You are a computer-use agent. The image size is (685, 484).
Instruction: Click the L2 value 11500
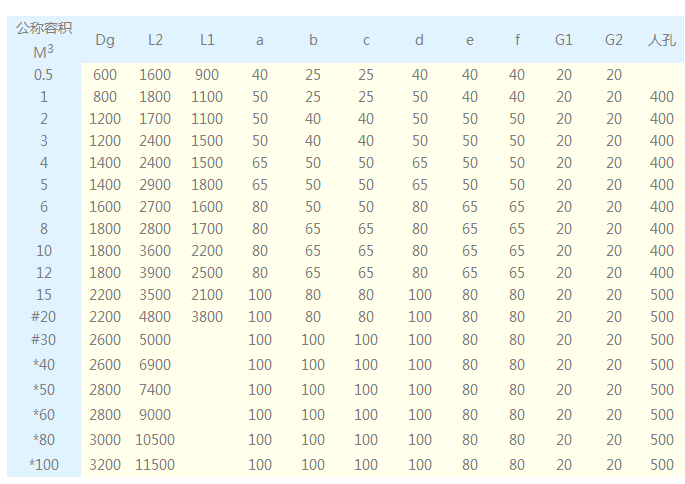(x=155, y=464)
